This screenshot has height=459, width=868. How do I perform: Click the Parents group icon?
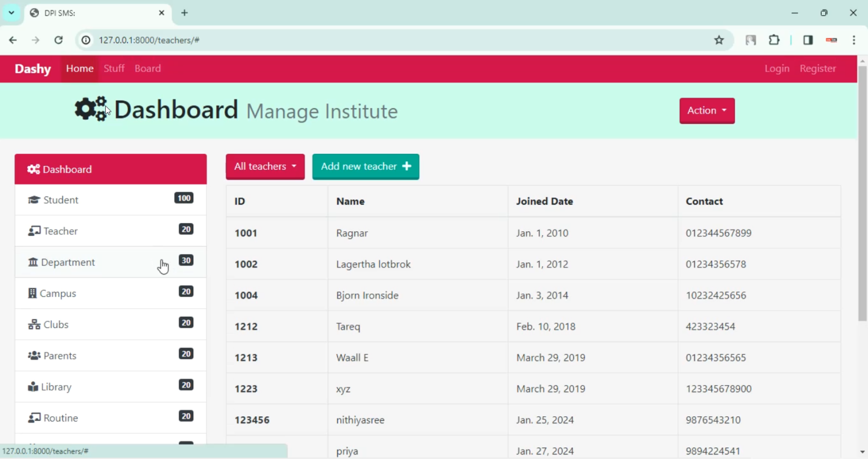(x=34, y=356)
